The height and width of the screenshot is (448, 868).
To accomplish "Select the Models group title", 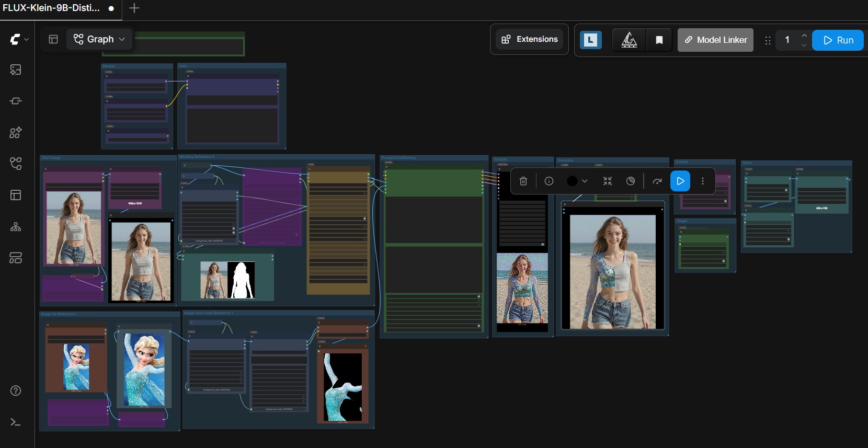I will (108, 66).
